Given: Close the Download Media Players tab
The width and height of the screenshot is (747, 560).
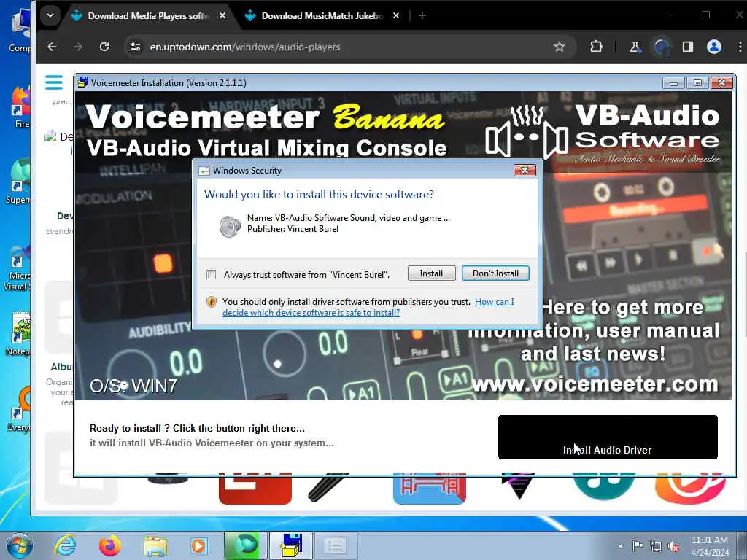Looking at the screenshot, I should pos(222,16).
